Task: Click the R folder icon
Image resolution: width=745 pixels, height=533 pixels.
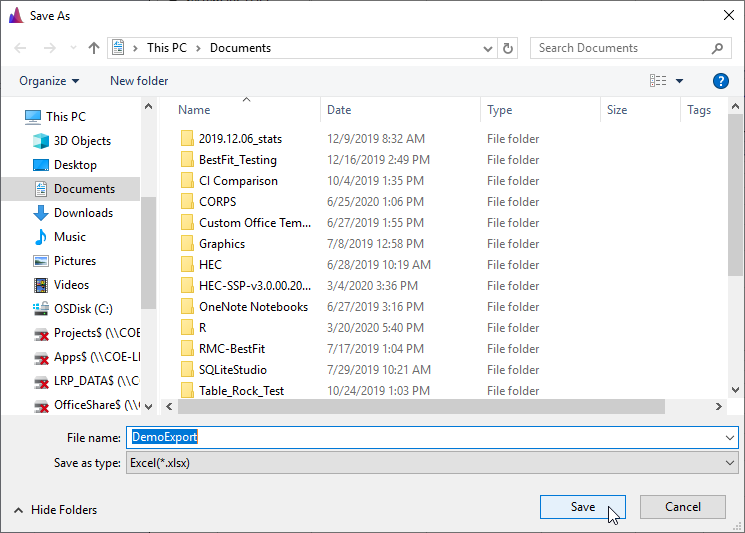Action: pos(187,328)
